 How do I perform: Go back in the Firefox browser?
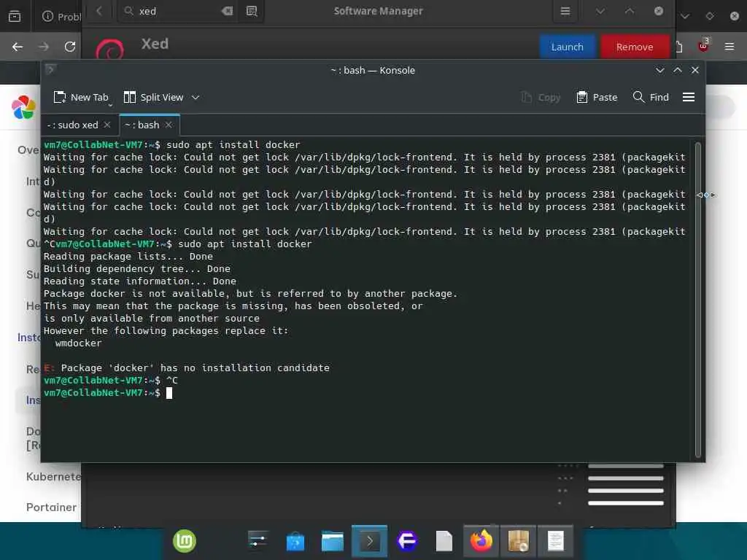(x=18, y=47)
